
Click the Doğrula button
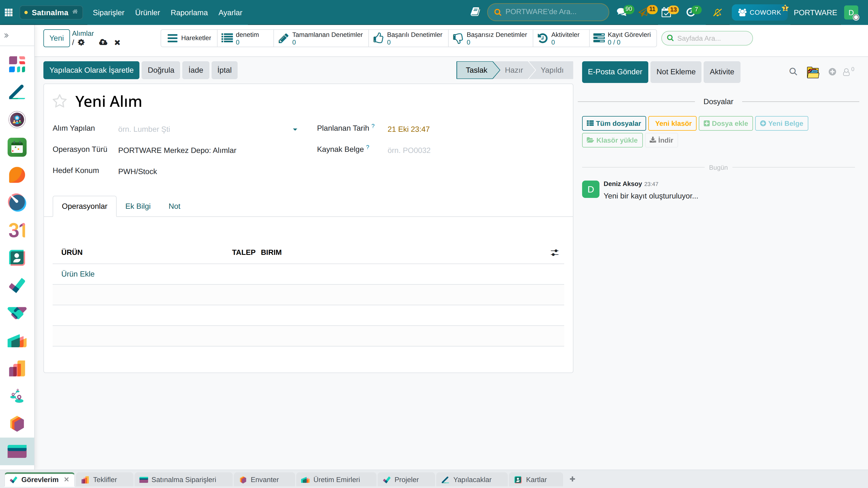(161, 70)
